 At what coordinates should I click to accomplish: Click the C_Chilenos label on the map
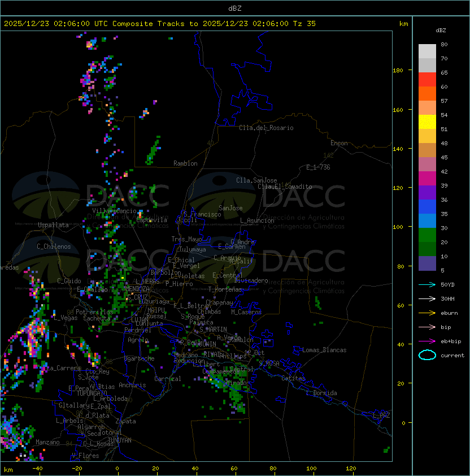click(x=54, y=246)
